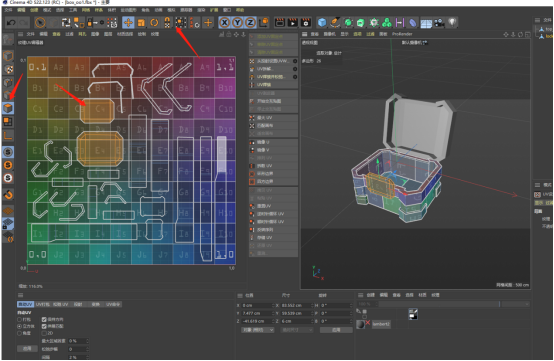Switch to the Auto UV tab
This screenshot has height=361, width=554.
coord(25,304)
